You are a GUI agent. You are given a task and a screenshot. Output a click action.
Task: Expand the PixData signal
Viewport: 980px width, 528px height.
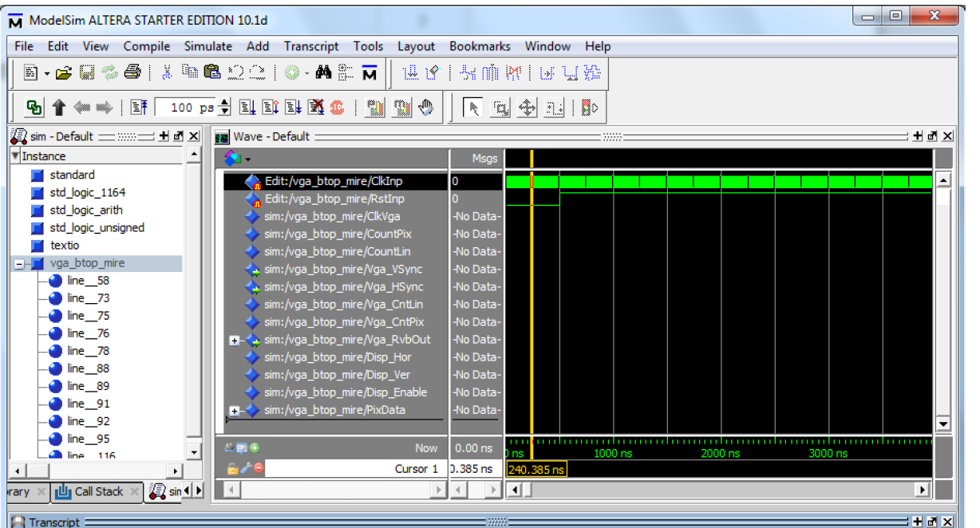pyautogui.click(x=235, y=410)
